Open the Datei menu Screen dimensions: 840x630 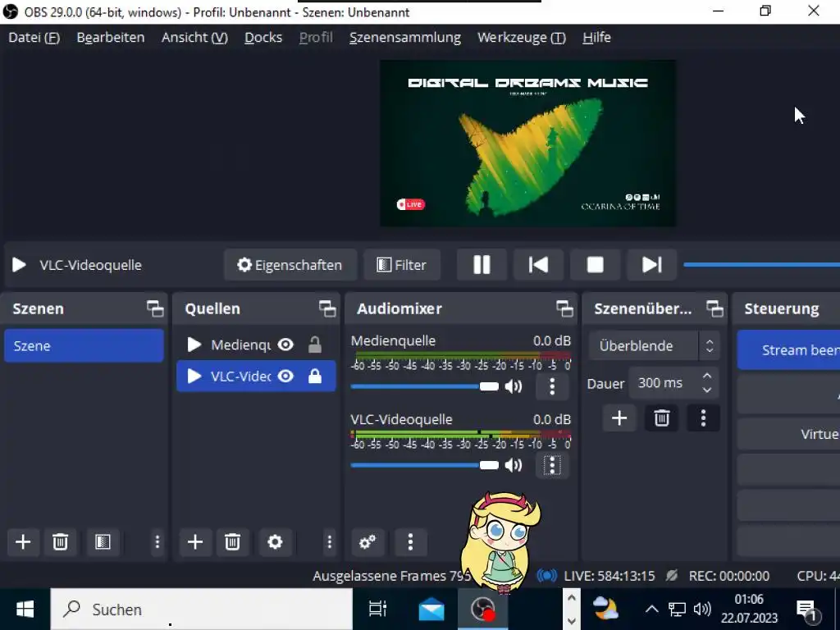34,38
